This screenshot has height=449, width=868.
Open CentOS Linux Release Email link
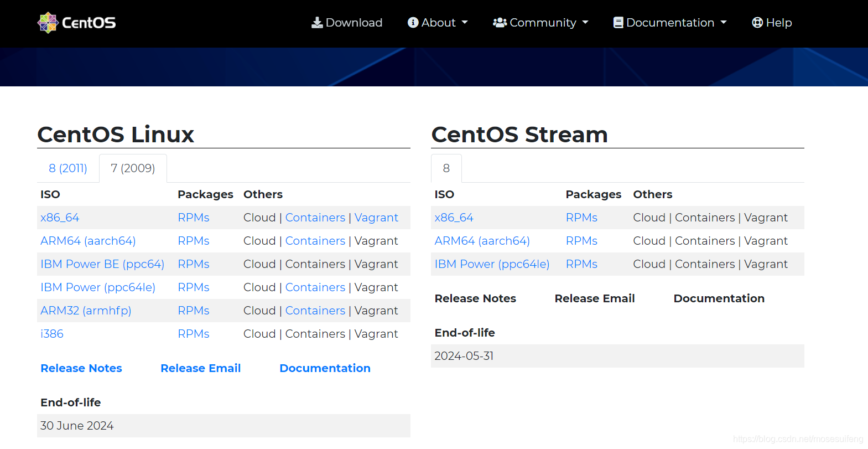201,368
